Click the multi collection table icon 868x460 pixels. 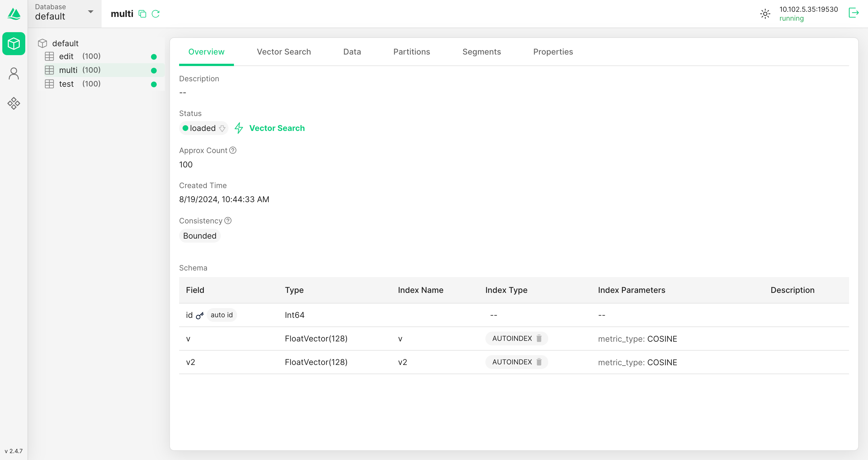point(49,70)
